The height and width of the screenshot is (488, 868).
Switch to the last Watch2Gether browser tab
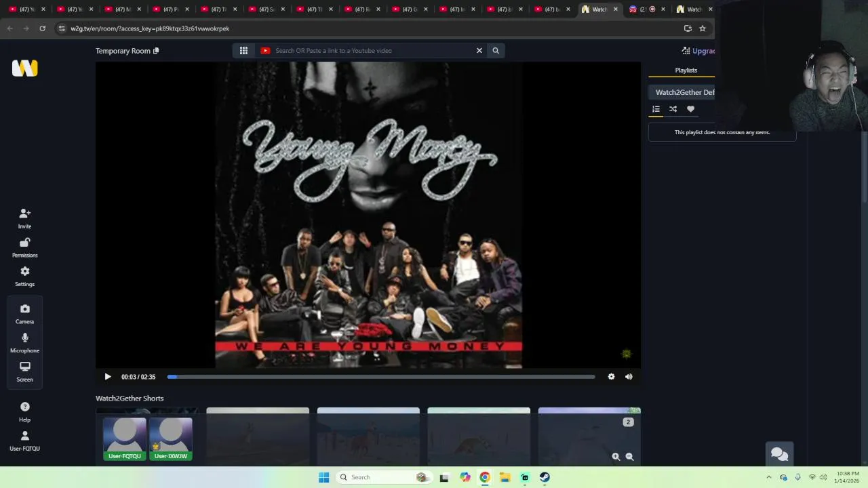[694, 9]
